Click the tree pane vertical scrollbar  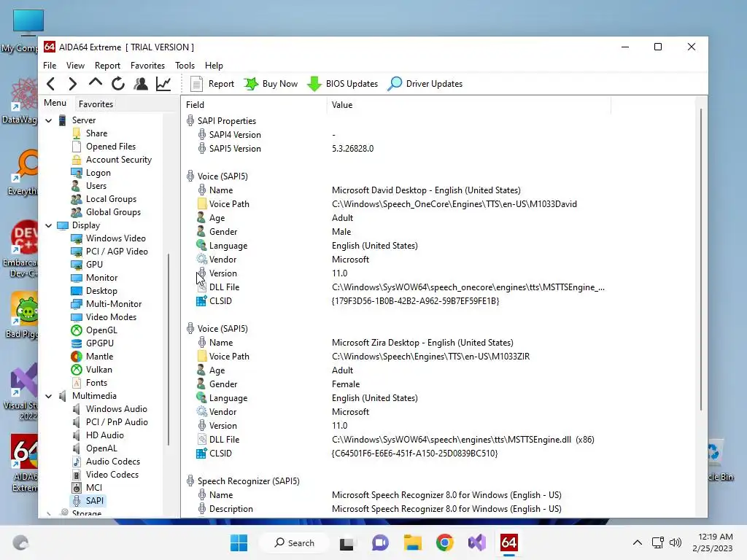click(169, 349)
